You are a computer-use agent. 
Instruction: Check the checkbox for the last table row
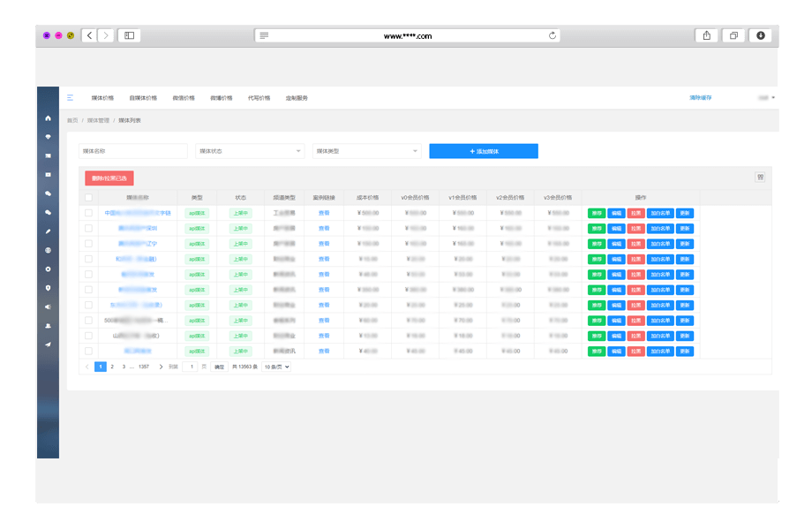(88, 351)
